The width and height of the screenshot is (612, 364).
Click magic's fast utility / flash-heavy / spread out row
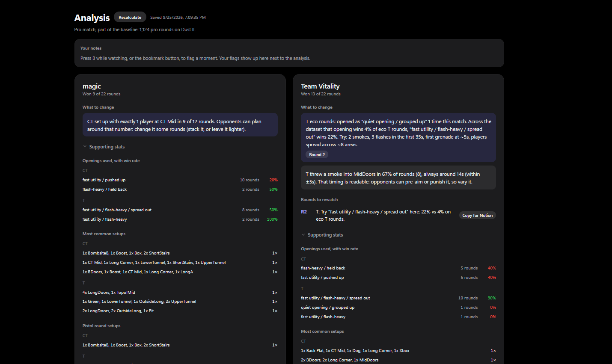[x=180, y=210]
